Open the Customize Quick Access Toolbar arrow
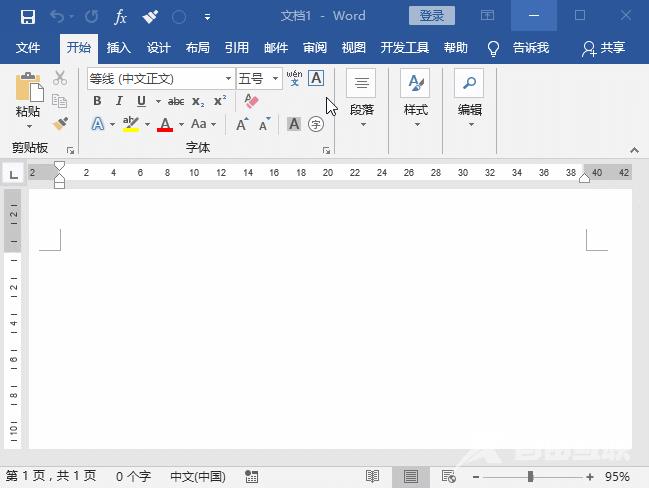This screenshot has height=488, width=649. click(x=207, y=17)
